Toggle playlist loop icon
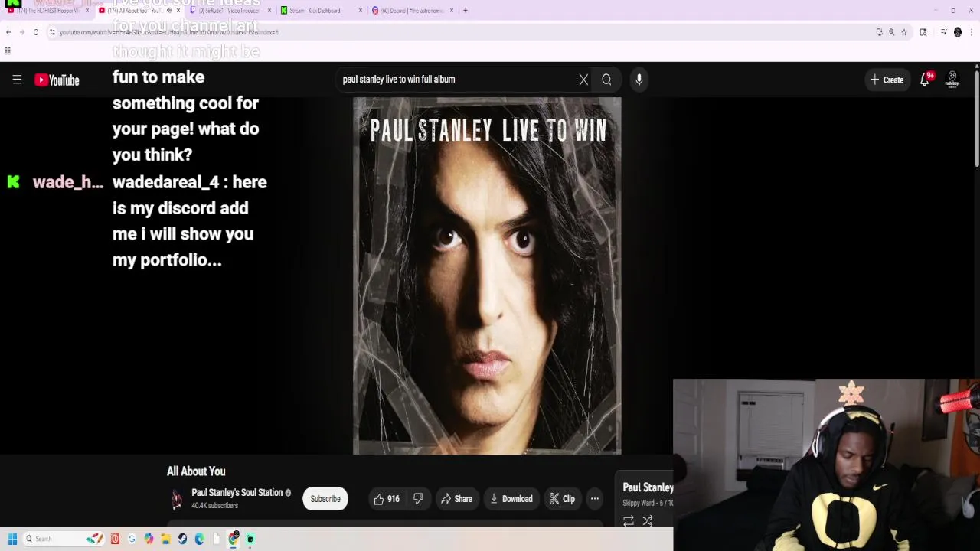The height and width of the screenshot is (551, 980). click(x=628, y=521)
